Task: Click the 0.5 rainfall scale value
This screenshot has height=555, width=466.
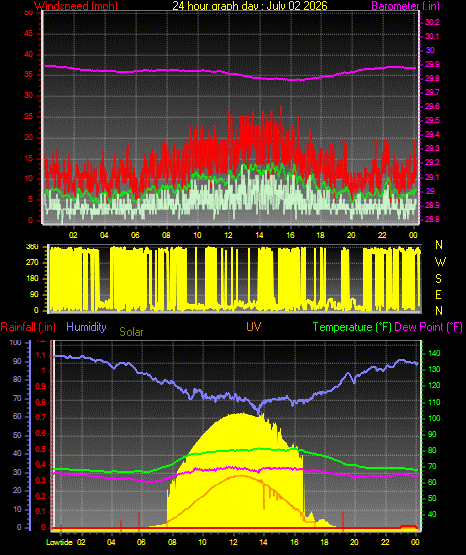Action: (x=41, y=449)
